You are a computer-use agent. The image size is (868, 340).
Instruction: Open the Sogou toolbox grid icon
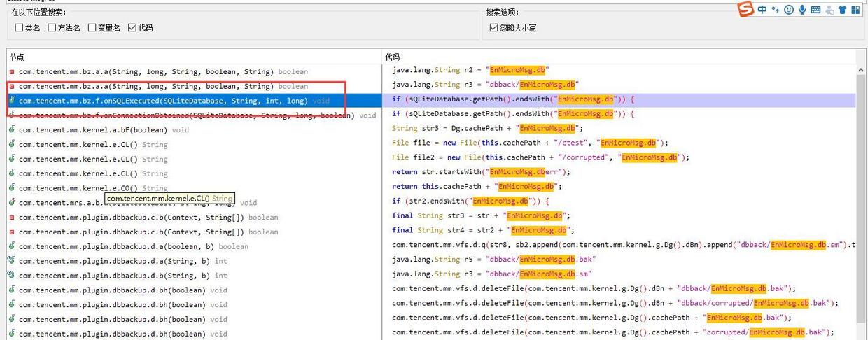[x=855, y=10]
